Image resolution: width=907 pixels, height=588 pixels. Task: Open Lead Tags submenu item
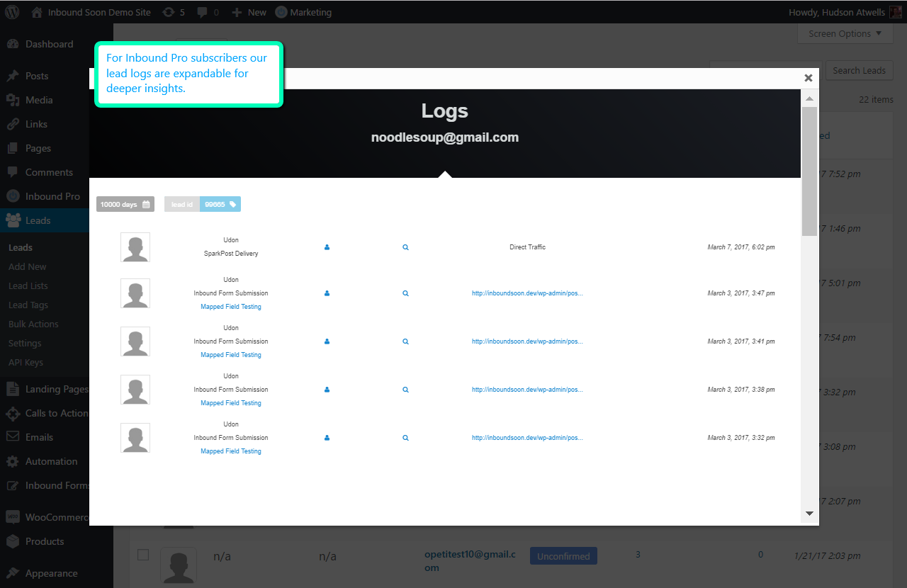[28, 305]
